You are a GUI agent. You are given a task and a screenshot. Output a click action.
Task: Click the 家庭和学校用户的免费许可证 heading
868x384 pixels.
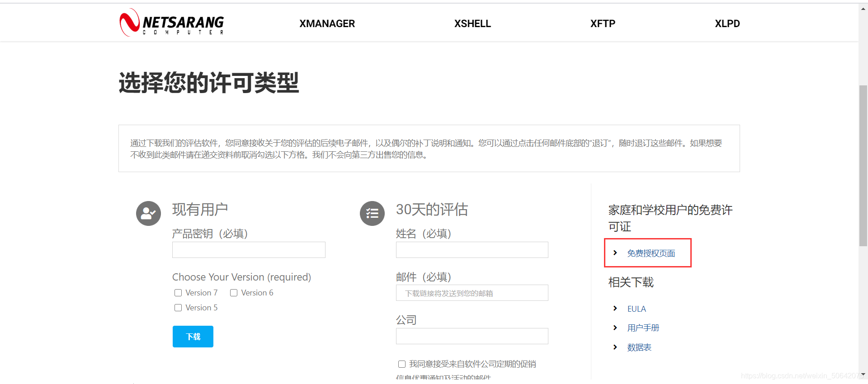coord(670,218)
